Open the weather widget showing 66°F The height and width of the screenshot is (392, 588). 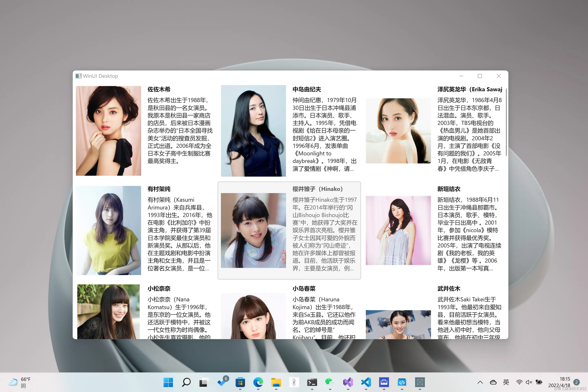coord(20,382)
